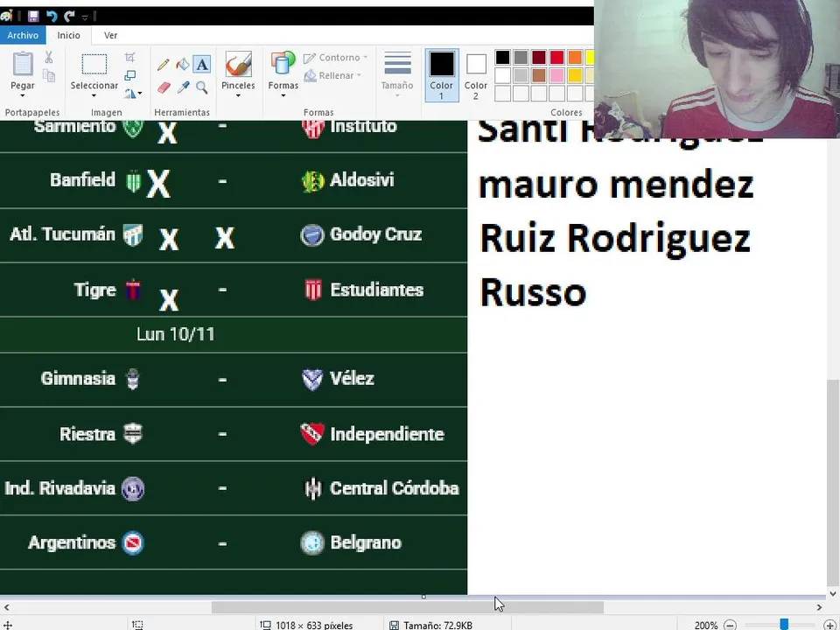Select Color 1 button
The width and height of the screenshot is (840, 630).
tap(441, 75)
